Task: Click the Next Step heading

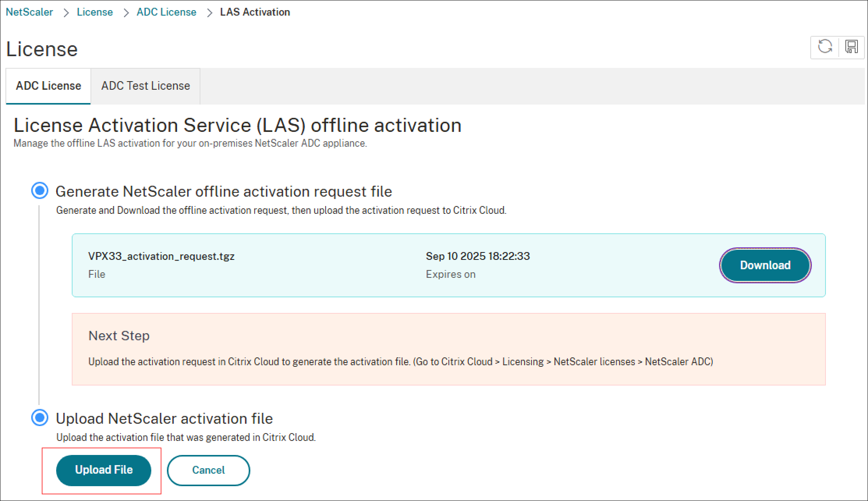Action: click(x=119, y=336)
